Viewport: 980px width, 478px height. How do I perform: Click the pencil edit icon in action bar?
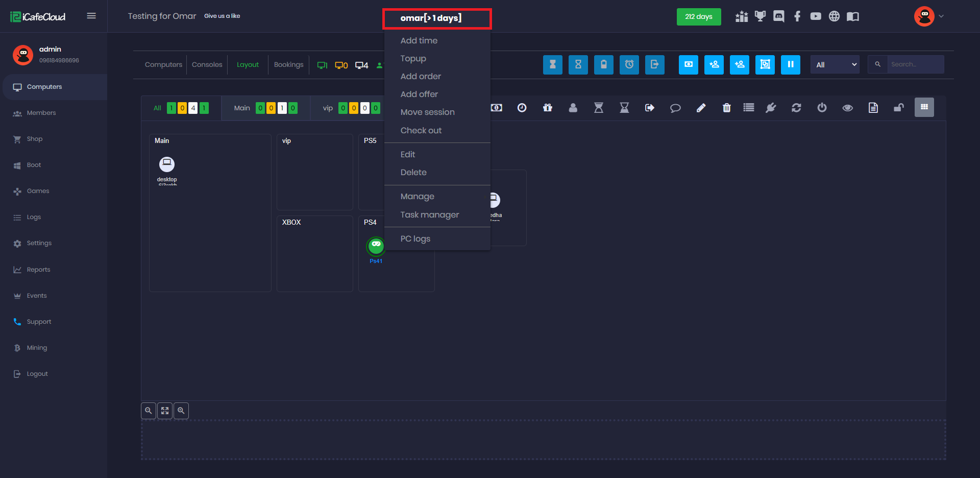tap(701, 108)
